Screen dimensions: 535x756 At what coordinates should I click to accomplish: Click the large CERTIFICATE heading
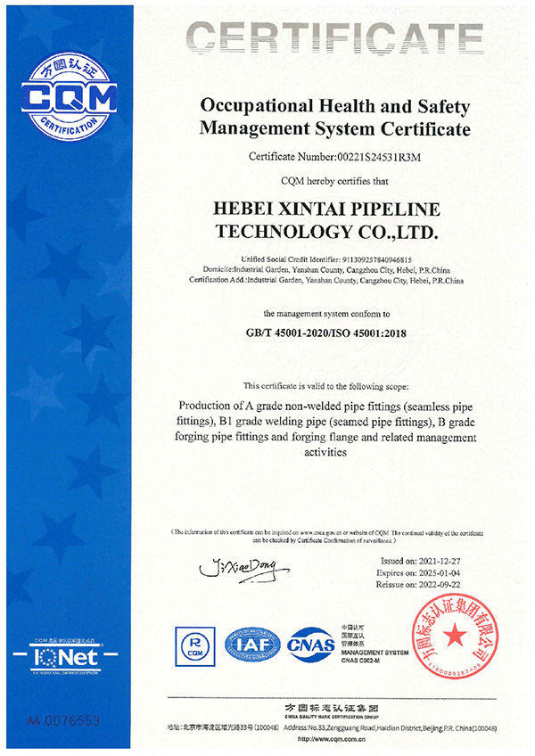(334, 38)
